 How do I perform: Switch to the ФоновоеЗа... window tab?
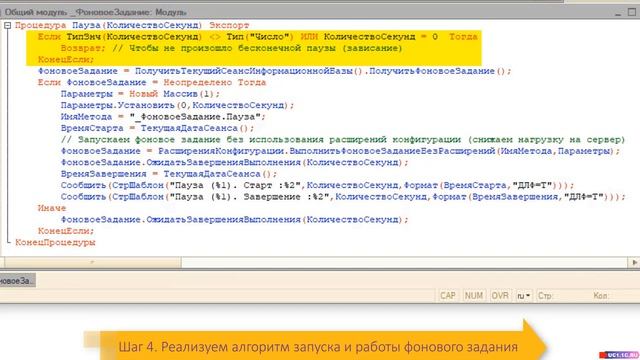(17, 281)
